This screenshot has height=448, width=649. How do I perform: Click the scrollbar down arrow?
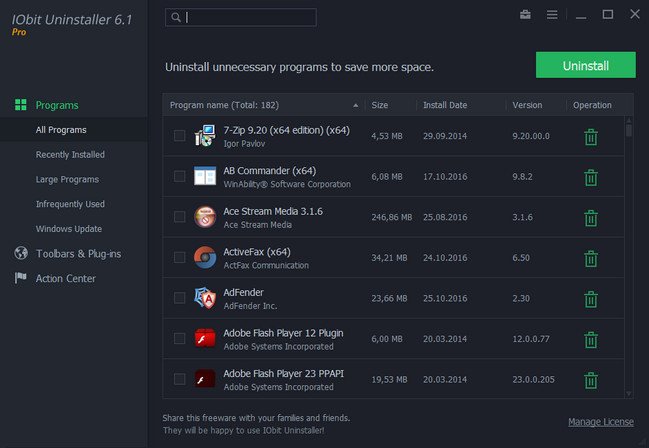tap(629, 394)
